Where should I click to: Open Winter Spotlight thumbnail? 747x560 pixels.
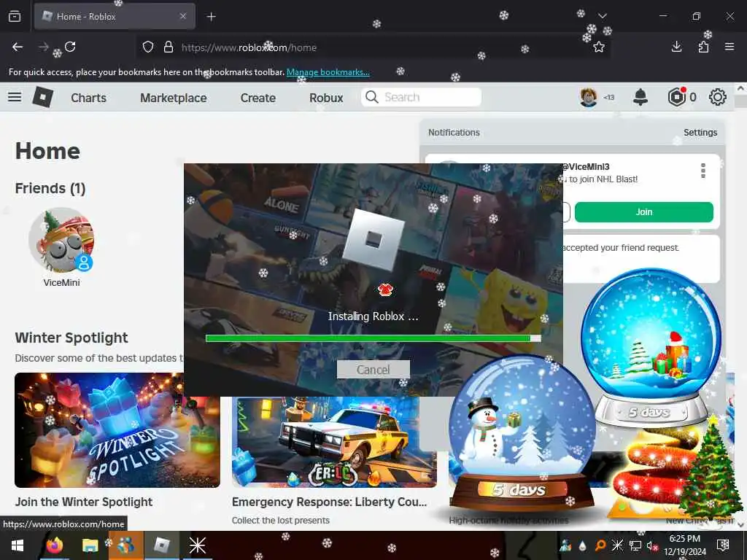tap(117, 430)
